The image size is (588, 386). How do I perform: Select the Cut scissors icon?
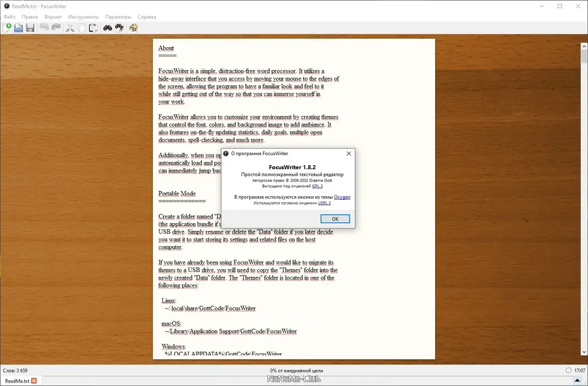70,28
